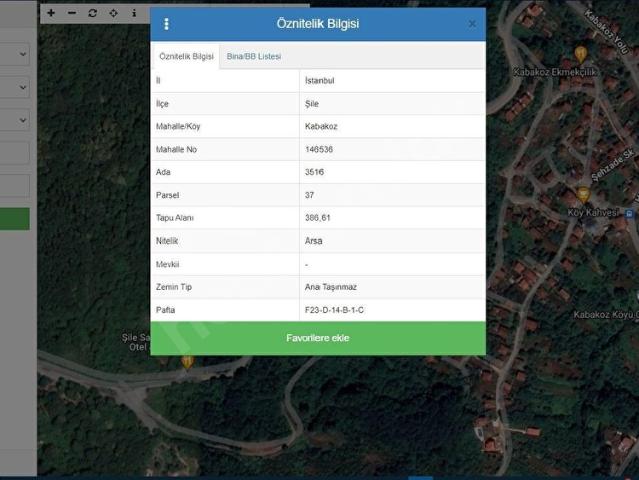
Task: Click the Mahalle/Köy row label
Action: (x=178, y=126)
